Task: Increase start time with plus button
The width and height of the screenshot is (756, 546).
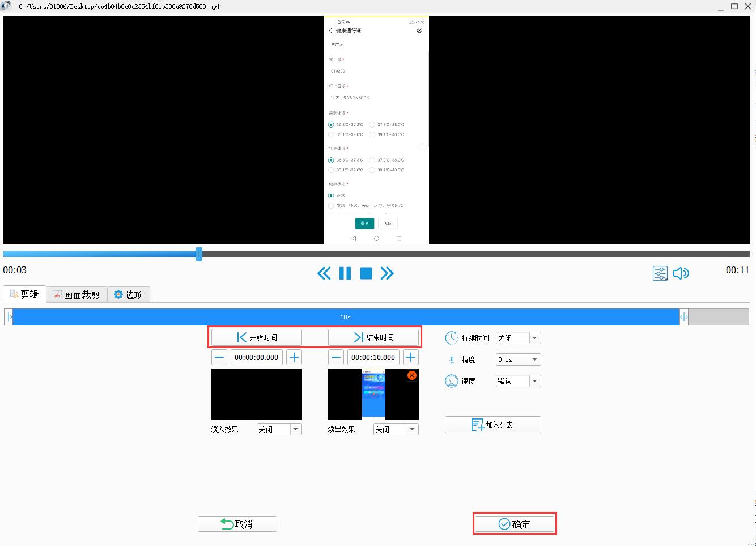Action: pos(294,357)
